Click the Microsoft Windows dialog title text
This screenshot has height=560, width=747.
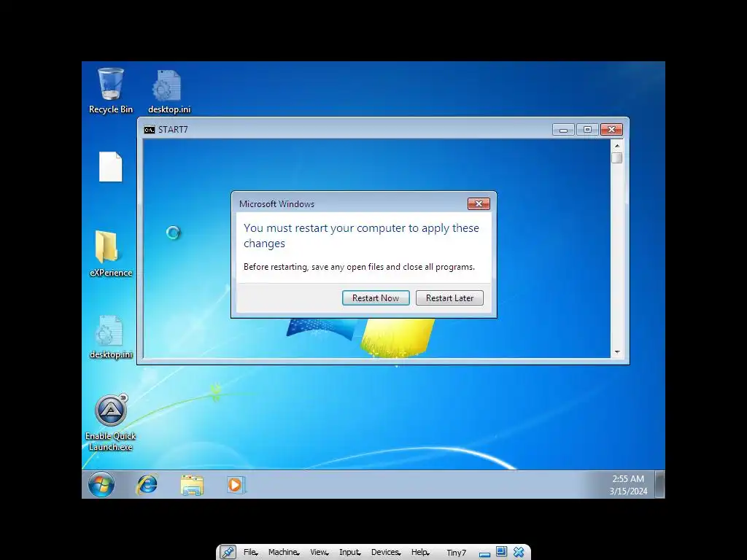tap(276, 204)
